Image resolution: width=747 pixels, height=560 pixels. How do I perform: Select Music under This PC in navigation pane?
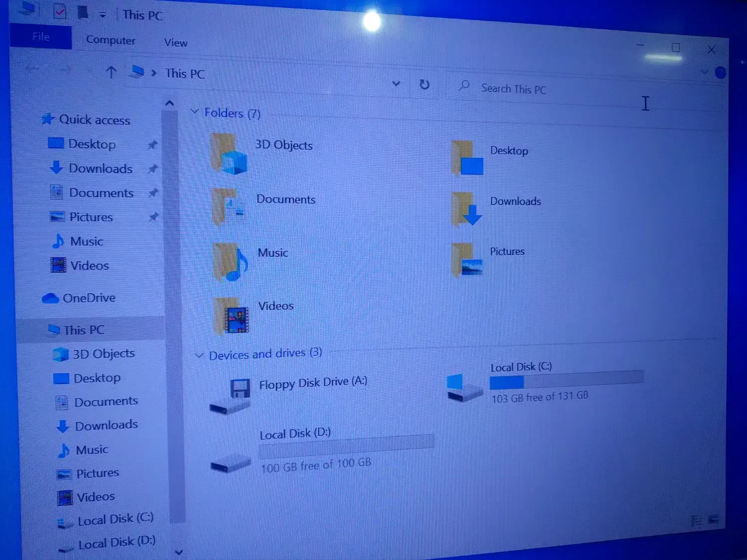[x=92, y=449]
